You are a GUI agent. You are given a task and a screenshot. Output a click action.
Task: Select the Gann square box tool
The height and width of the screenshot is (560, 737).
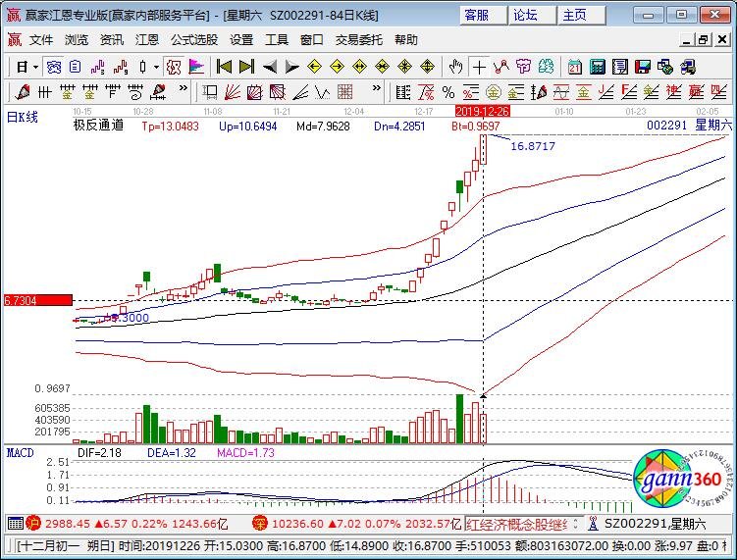click(x=210, y=91)
